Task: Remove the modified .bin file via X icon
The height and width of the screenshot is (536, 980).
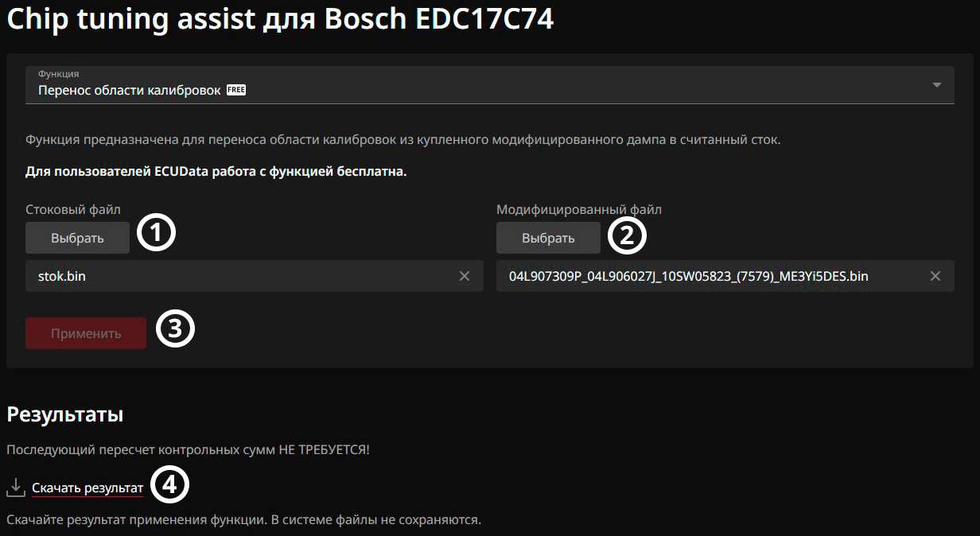Action: (x=935, y=276)
